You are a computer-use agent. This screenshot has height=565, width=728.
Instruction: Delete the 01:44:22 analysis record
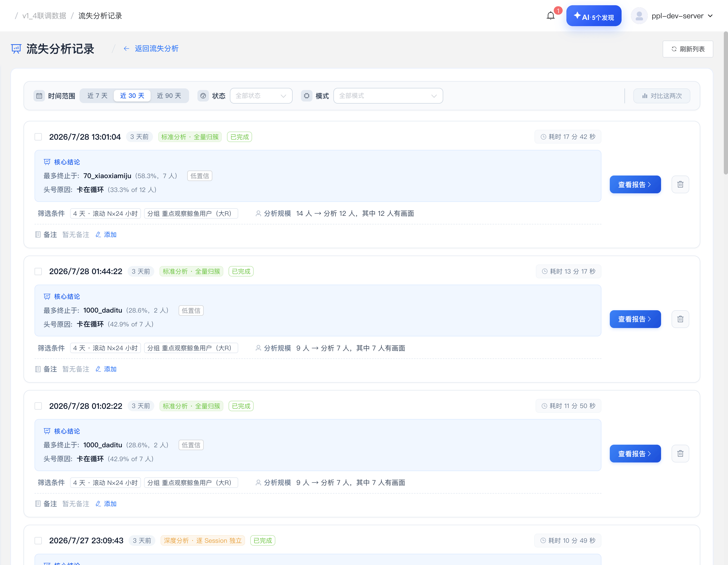tap(680, 319)
